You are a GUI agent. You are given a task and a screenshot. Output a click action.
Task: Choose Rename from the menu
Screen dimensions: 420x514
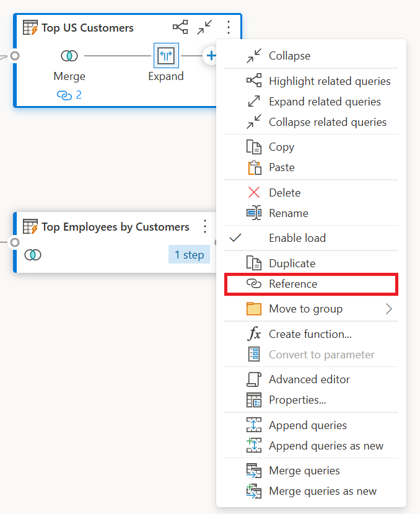[311, 213]
